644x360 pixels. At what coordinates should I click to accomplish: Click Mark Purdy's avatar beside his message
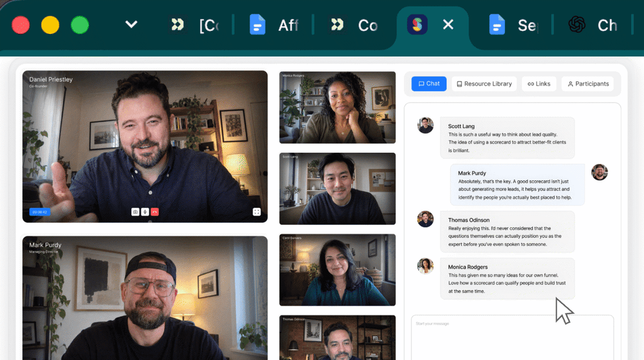tap(599, 172)
